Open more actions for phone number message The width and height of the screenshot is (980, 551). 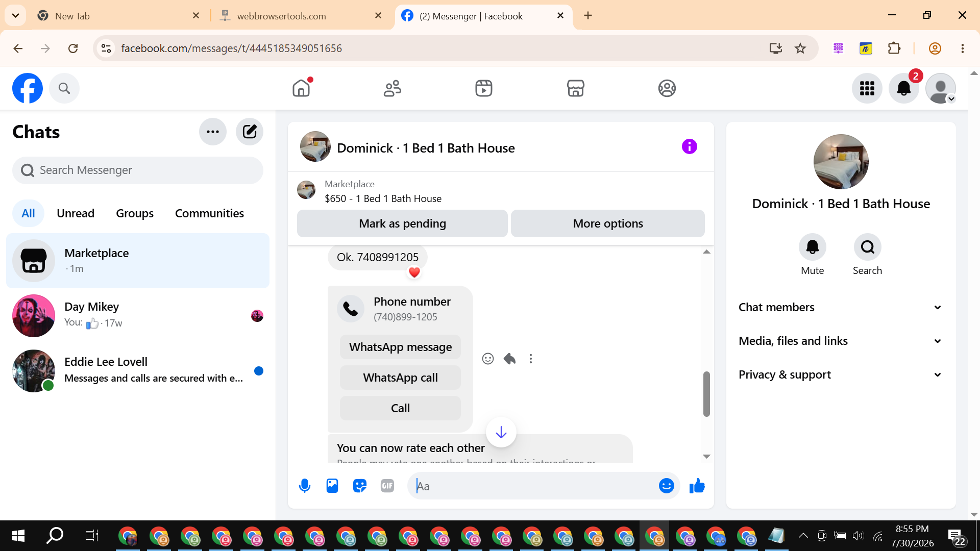[x=531, y=359]
